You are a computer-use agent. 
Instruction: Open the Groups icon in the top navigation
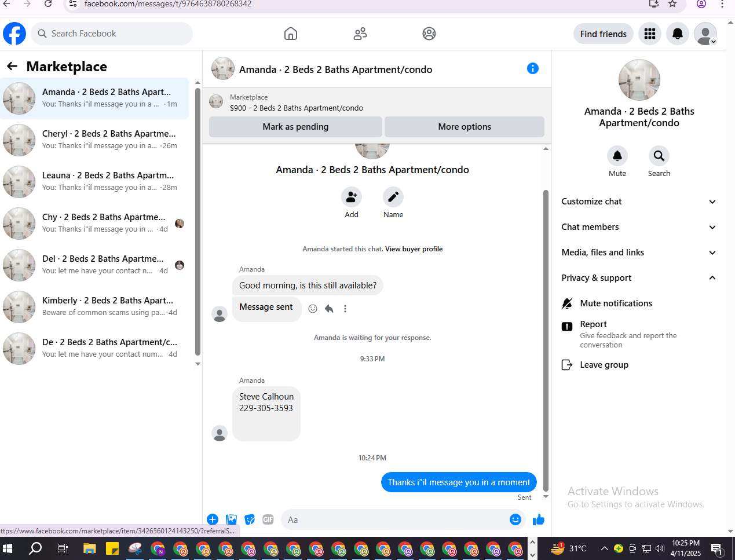pyautogui.click(x=429, y=34)
